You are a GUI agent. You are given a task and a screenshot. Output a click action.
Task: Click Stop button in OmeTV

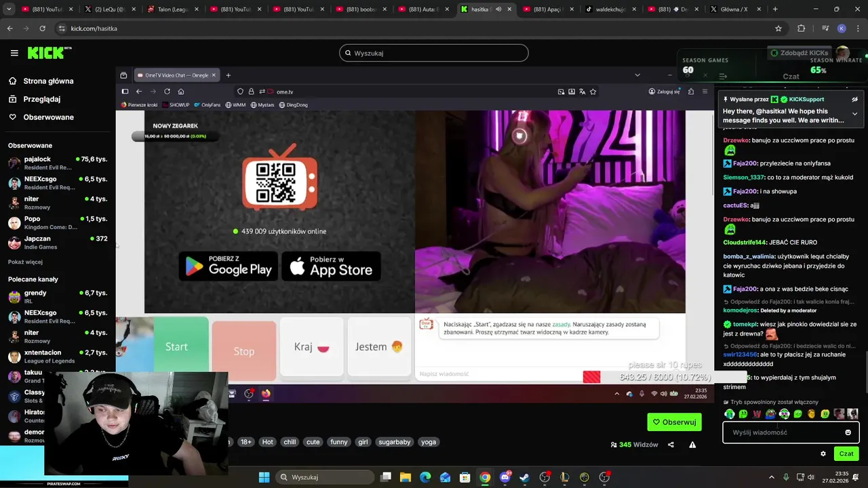click(244, 351)
